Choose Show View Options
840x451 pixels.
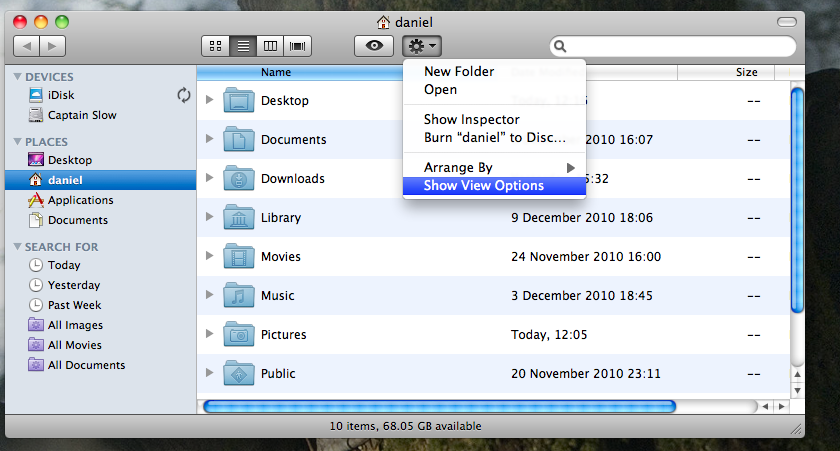494,186
